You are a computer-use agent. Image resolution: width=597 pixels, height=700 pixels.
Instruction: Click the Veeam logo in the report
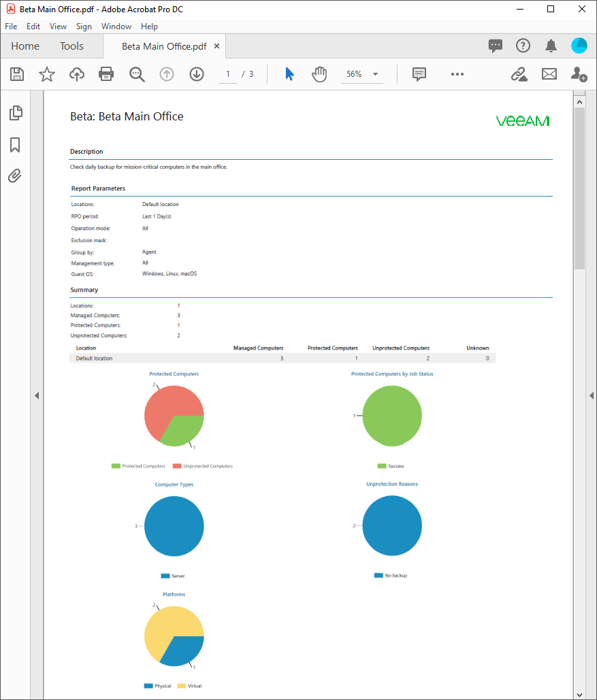click(523, 121)
